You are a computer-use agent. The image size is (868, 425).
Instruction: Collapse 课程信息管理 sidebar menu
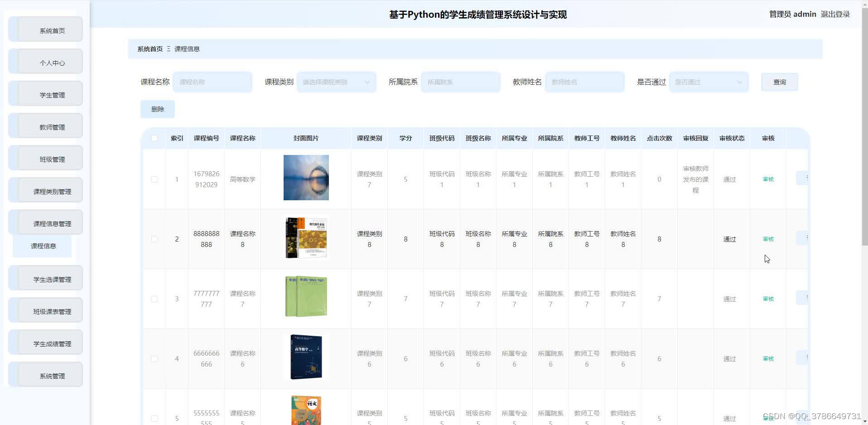tap(45, 223)
